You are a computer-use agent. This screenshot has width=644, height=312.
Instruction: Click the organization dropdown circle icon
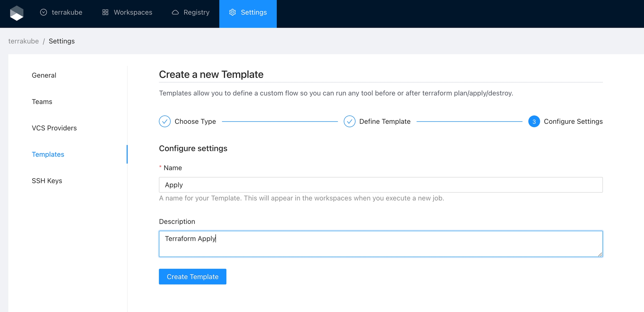point(43,12)
